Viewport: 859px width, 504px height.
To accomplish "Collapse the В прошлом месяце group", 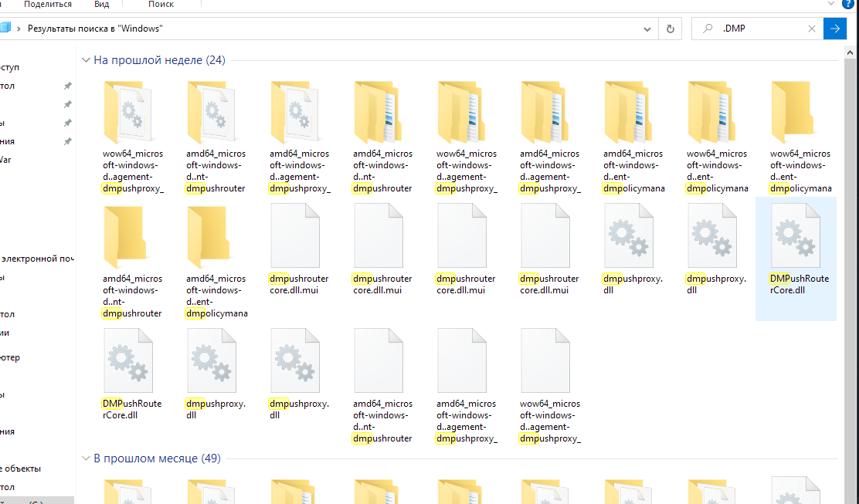I will [86, 458].
